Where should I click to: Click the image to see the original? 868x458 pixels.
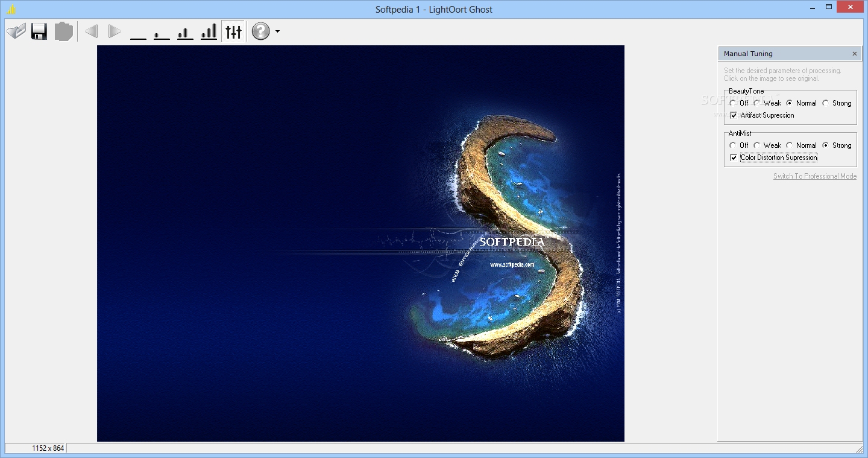360,243
